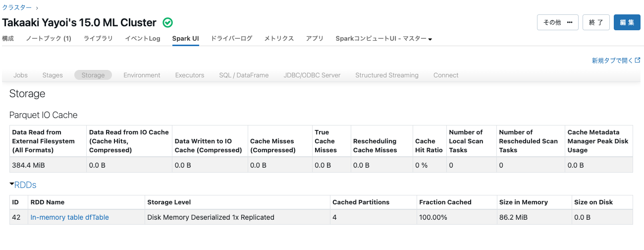The width and height of the screenshot is (644, 250).
Task: Open In-memory table dfTable link
Action: [x=69, y=217]
